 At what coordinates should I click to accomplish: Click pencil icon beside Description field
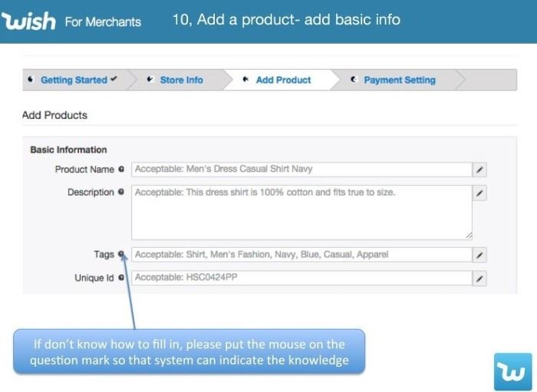coord(479,193)
